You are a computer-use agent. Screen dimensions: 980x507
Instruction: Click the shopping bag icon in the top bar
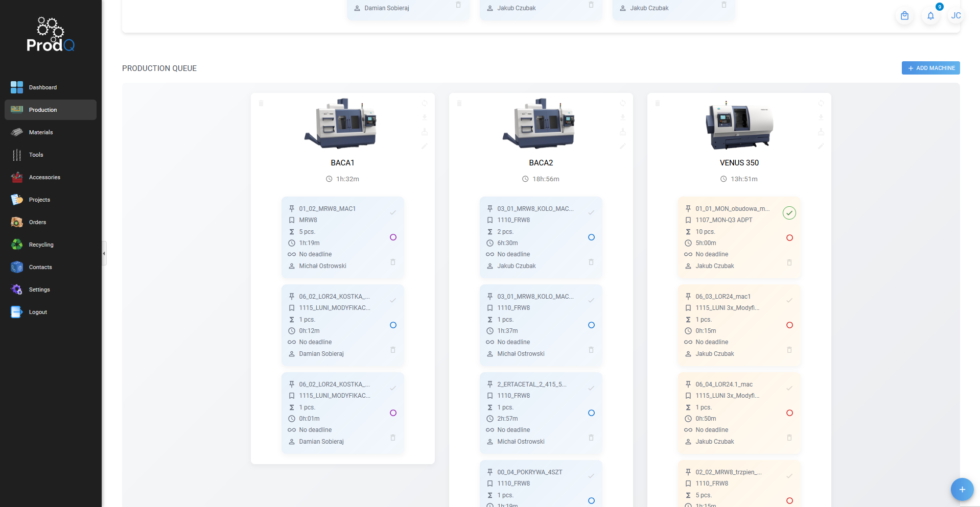904,16
